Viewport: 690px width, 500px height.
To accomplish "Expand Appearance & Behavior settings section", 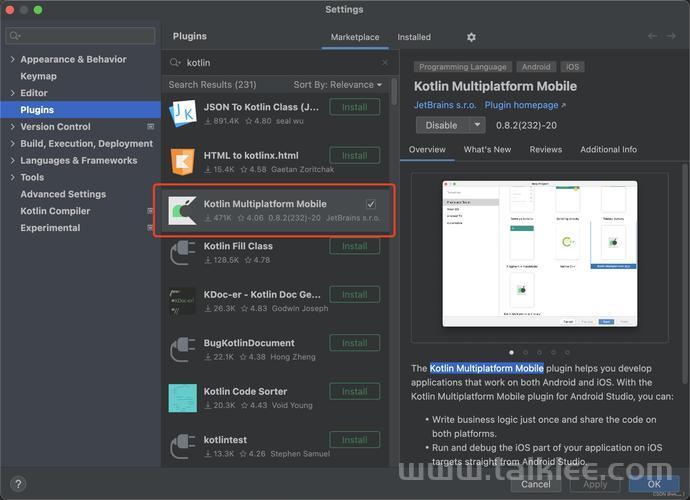I will (x=12, y=59).
